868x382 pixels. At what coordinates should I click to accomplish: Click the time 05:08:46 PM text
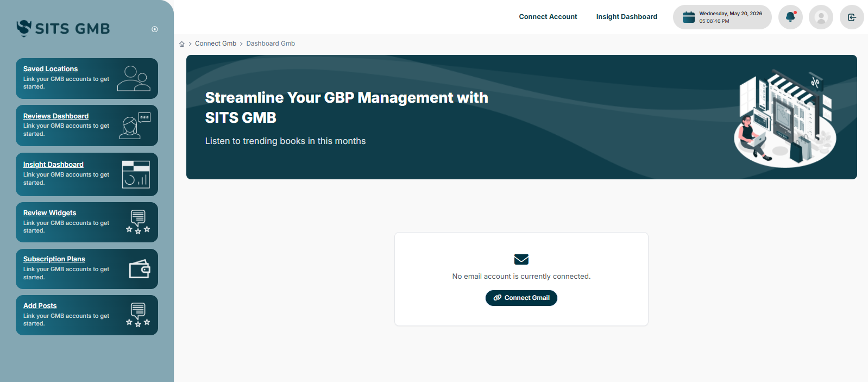coord(714,21)
